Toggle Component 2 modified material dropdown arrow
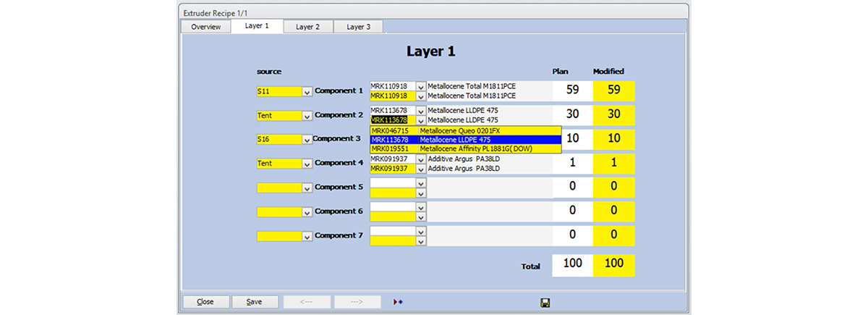 (x=422, y=119)
